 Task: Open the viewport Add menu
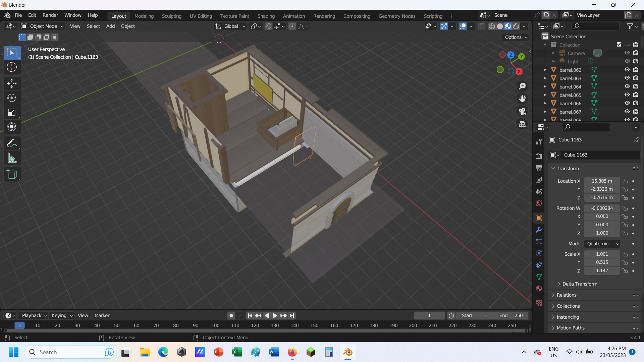pyautogui.click(x=110, y=26)
